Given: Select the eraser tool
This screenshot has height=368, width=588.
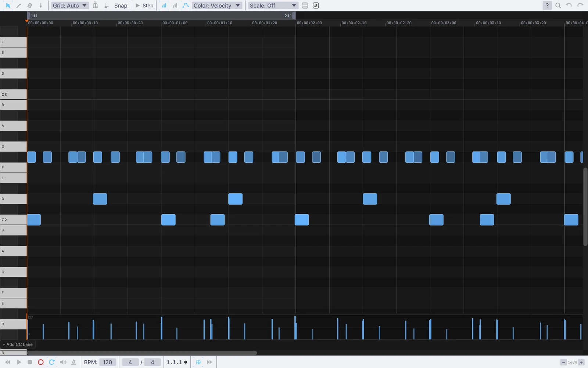Looking at the screenshot, I should click(x=30, y=6).
